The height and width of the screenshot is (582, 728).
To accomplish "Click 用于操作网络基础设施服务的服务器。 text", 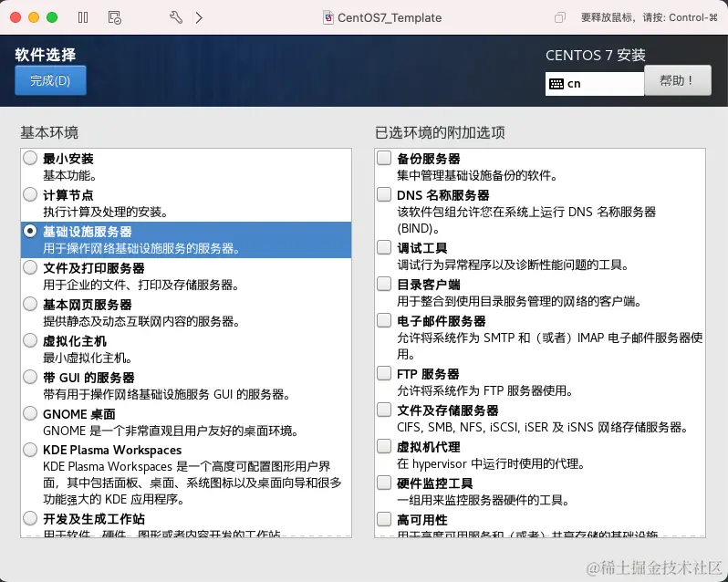I will click(x=141, y=249).
